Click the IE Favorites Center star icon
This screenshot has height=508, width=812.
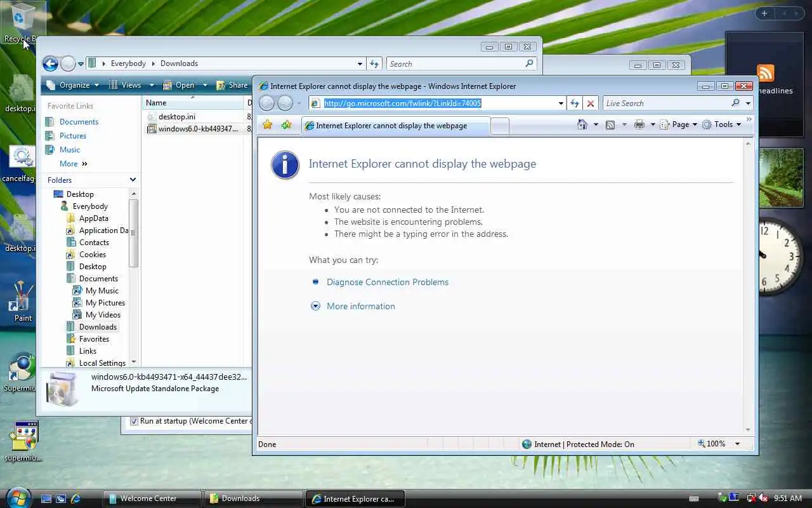coord(268,125)
